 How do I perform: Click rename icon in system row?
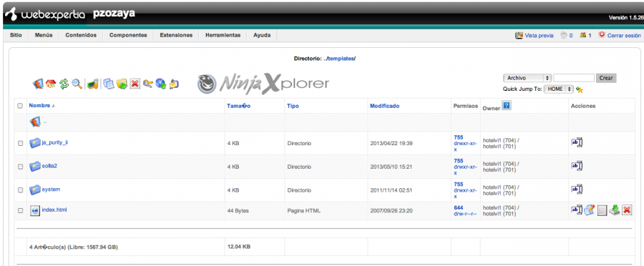[577, 189]
